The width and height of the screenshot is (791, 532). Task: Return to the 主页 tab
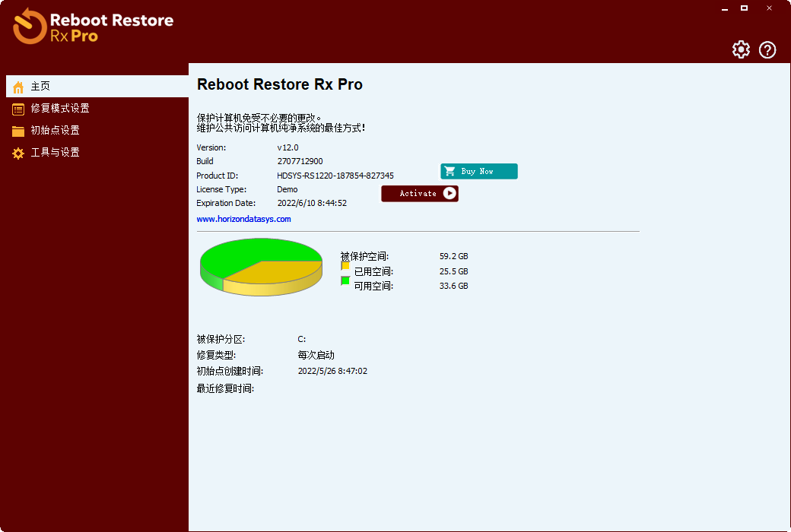point(42,86)
